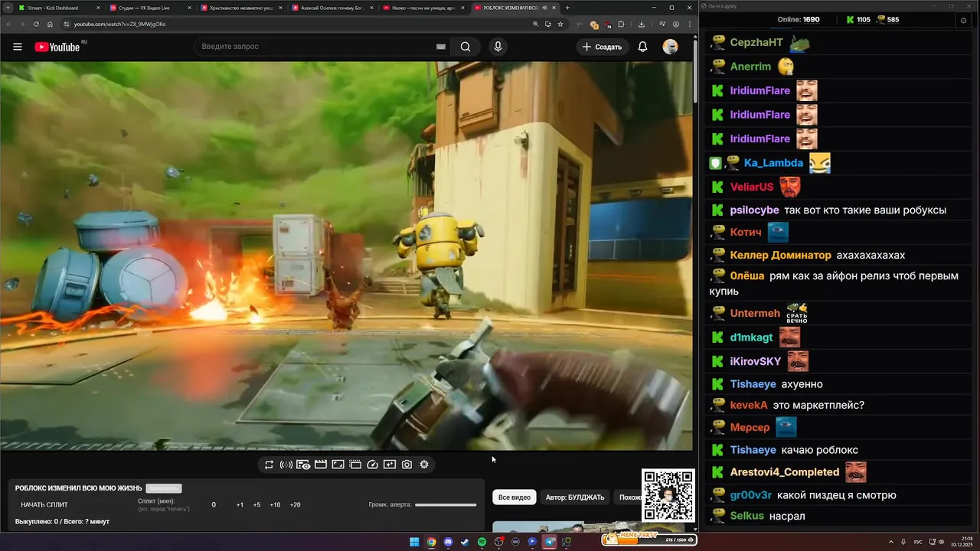Click the fullscreen frame icon in toolbar
Viewport: 980px width, 551px height.
pyautogui.click(x=338, y=465)
